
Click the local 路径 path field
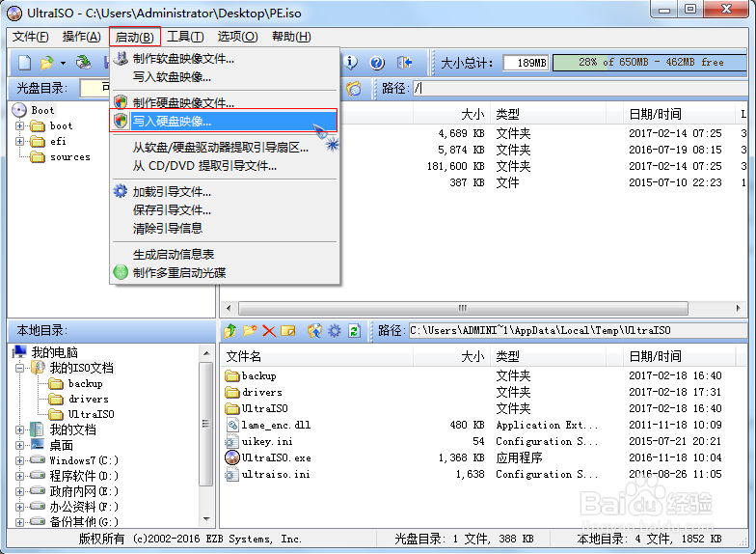click(x=578, y=330)
